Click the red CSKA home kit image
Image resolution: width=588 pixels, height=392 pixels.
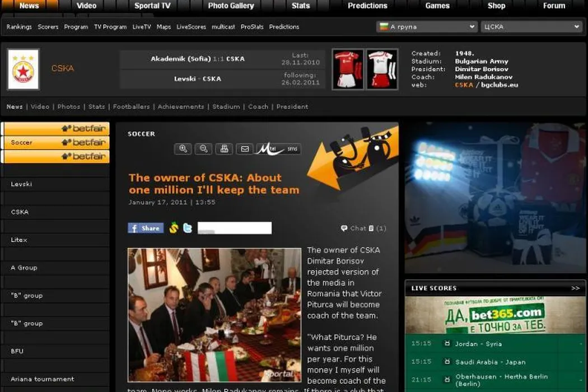[x=348, y=69]
